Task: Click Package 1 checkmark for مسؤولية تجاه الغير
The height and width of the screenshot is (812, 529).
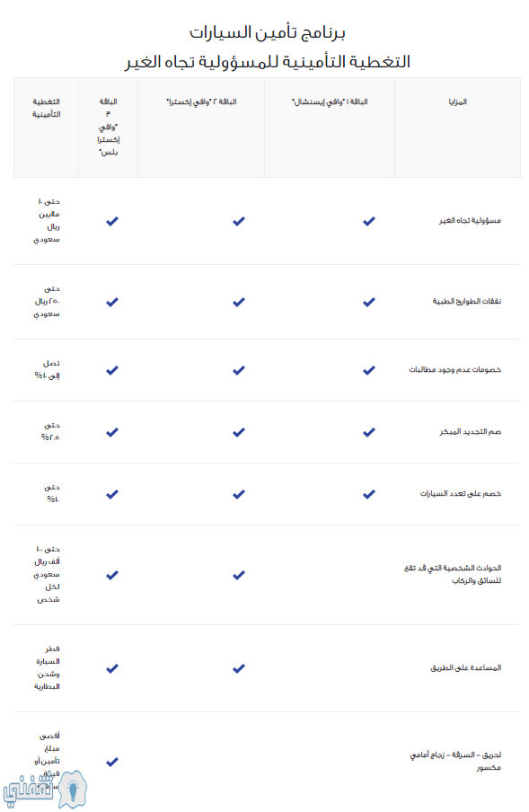Action: pyautogui.click(x=368, y=221)
